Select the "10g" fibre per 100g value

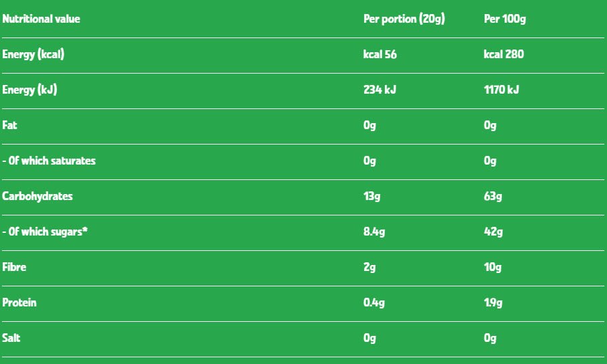tap(493, 267)
